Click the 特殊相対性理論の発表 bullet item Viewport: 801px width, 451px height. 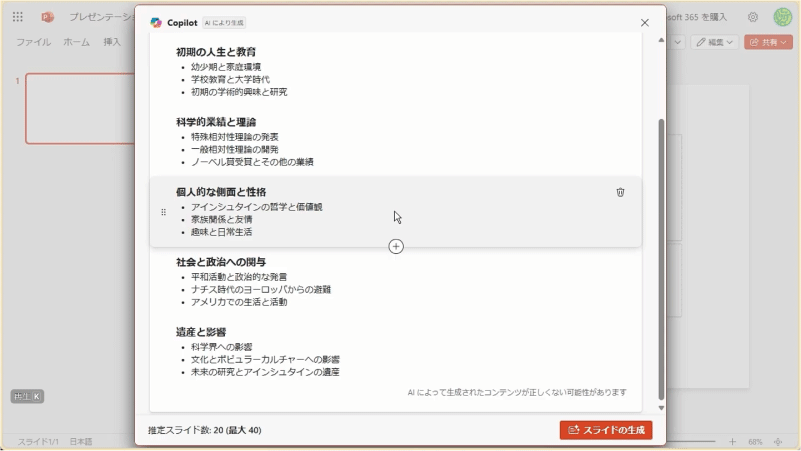click(235, 137)
